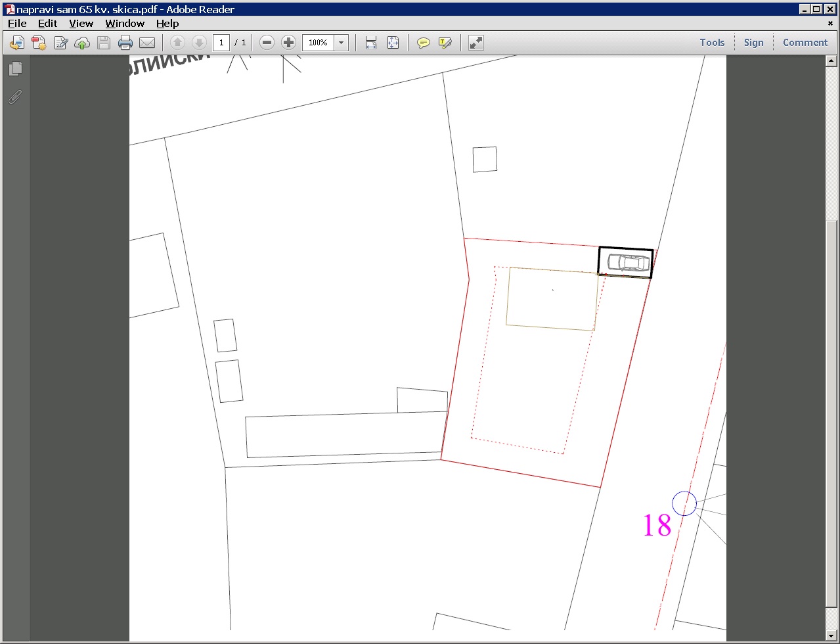The height and width of the screenshot is (644, 840).
Task: Add a sticky note comment
Action: coord(424,43)
